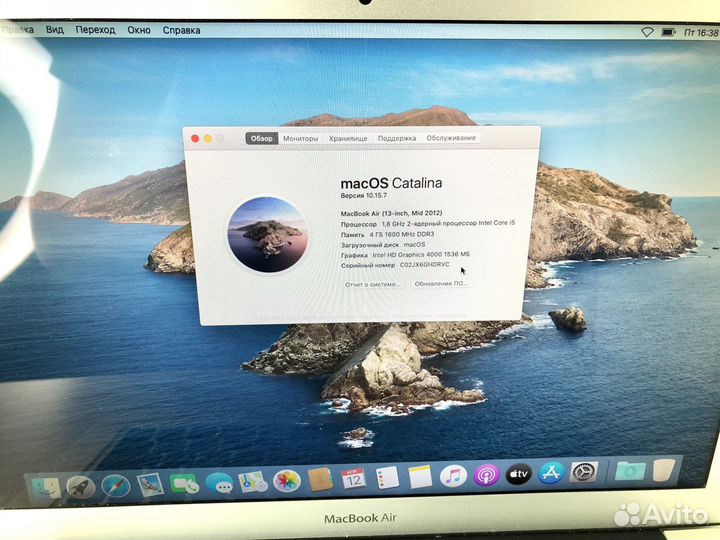Screen dimensions: 720x540
Task: Open Music app in the Dock
Action: pyautogui.click(x=453, y=476)
